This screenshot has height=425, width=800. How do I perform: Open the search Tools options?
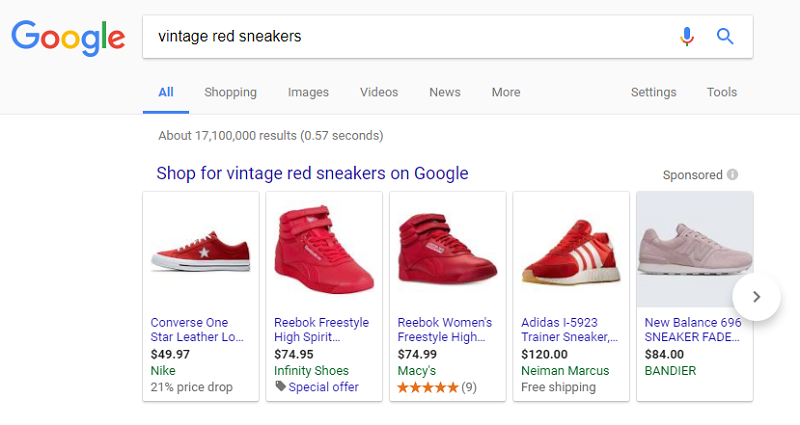point(721,92)
